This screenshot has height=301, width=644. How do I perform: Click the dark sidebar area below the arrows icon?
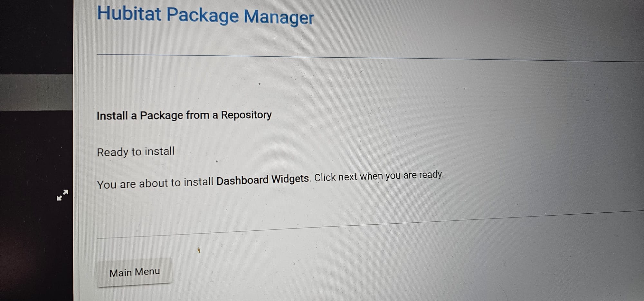pos(36,251)
